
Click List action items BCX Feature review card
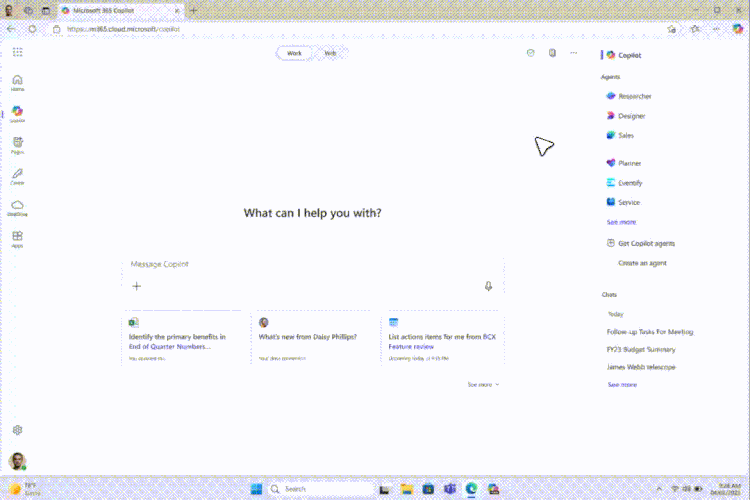(x=443, y=338)
